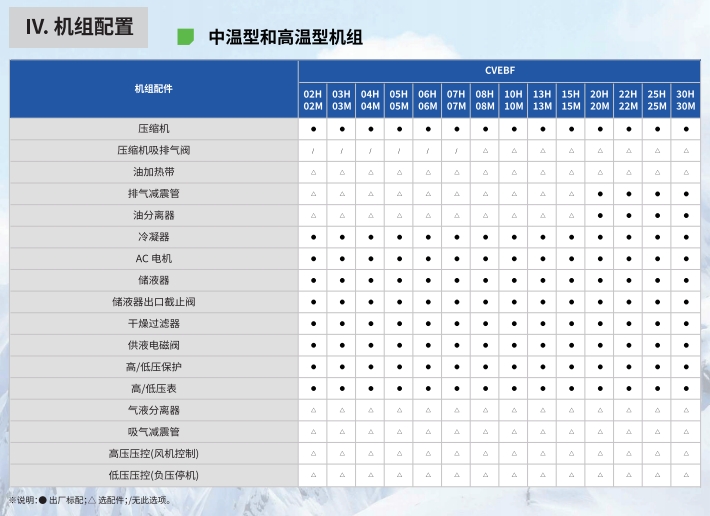Select the 02H 02M column header
This screenshot has height=516, width=710.
pyautogui.click(x=313, y=100)
